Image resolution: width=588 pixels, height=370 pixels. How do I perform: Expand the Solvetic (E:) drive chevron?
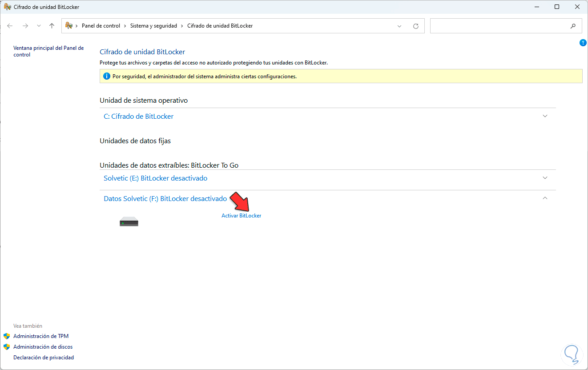pos(545,178)
